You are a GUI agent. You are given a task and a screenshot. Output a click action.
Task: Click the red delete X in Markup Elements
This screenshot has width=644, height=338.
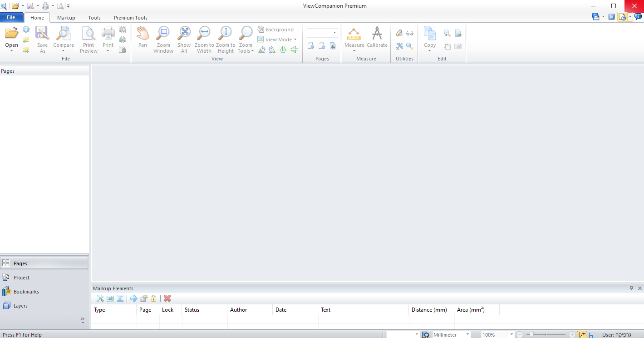pyautogui.click(x=167, y=298)
